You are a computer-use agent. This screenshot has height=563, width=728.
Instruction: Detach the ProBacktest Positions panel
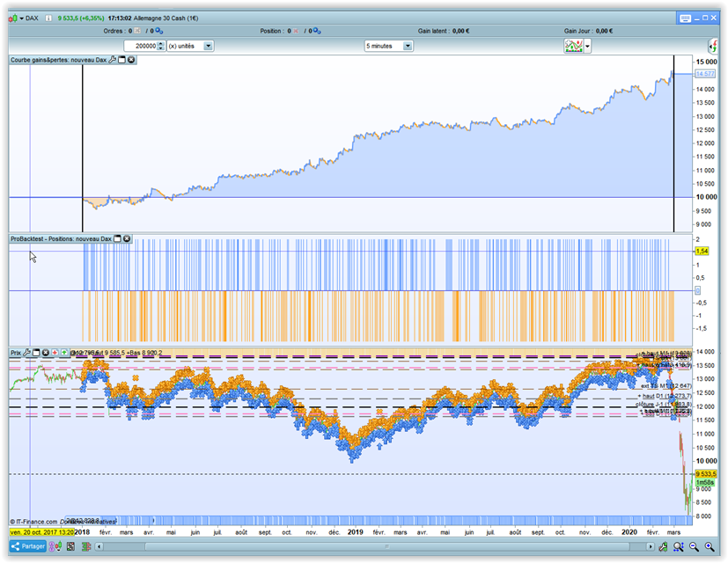117,238
